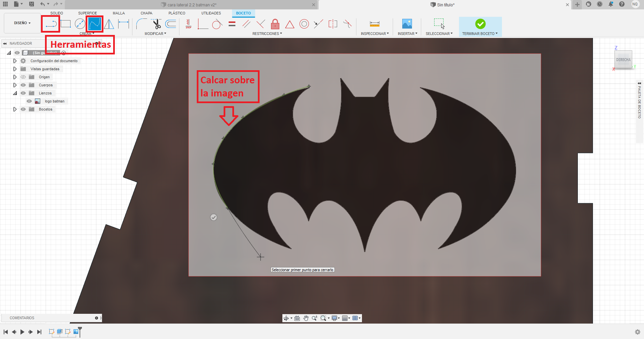This screenshot has width=644, height=339.
Task: Show the hidden Origen folder
Action: pos(23,77)
